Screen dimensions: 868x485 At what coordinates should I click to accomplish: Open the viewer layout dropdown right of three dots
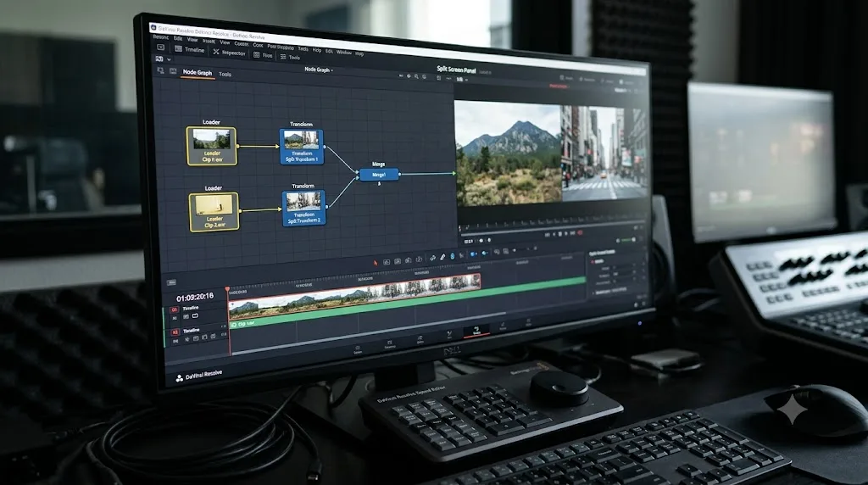coord(461,79)
